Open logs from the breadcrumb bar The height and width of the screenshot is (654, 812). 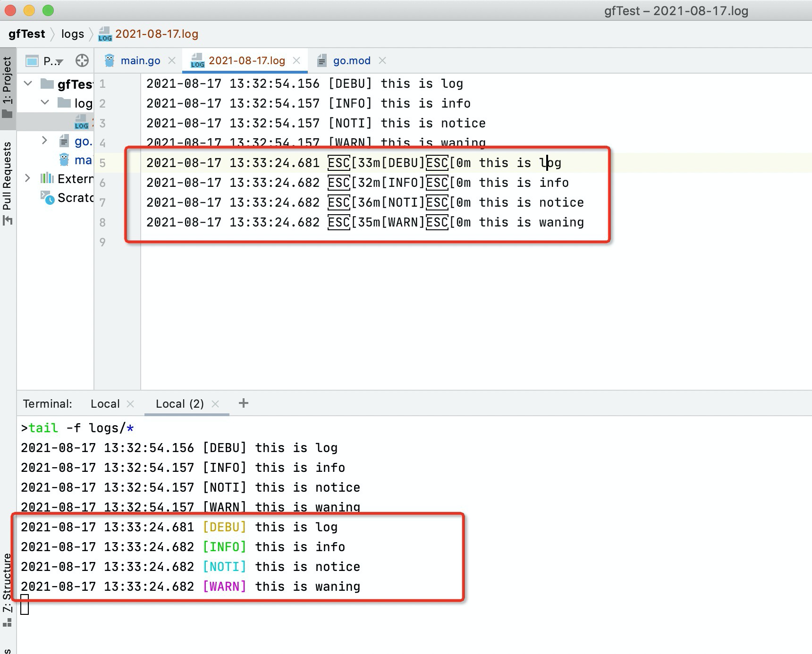click(72, 34)
